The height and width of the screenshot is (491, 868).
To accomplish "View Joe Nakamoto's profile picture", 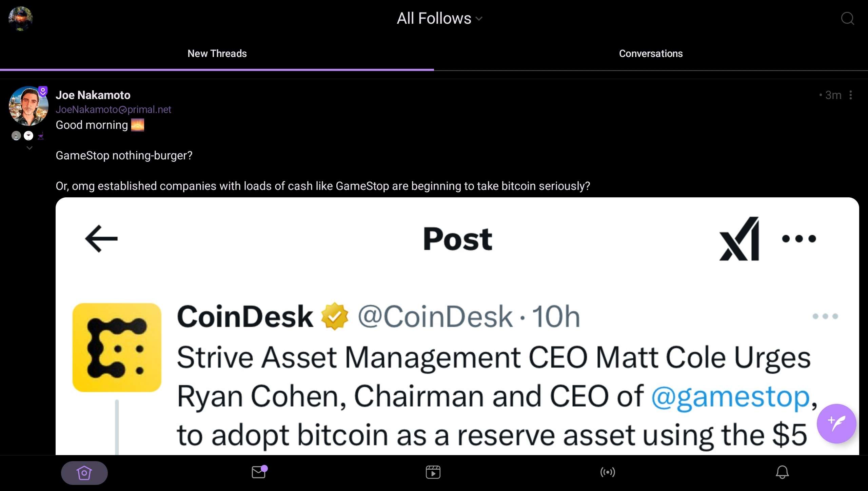I will 28,106.
